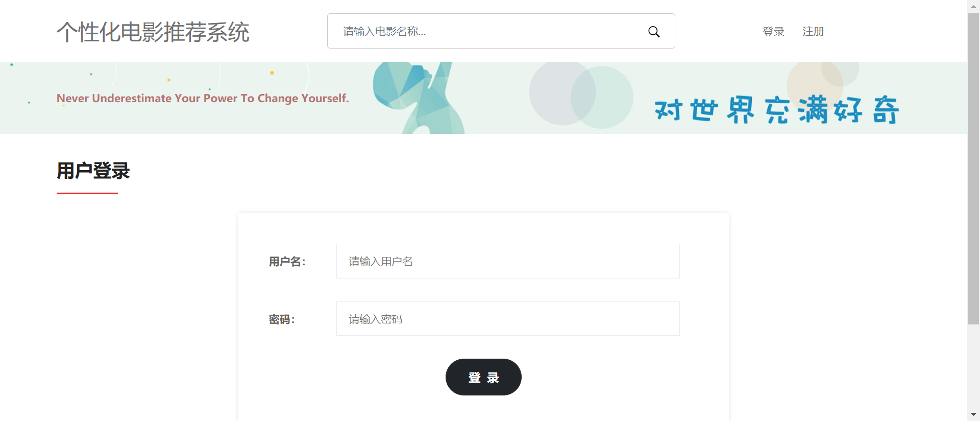Click the 用户登录 heading text
The image size is (980, 421).
(93, 171)
